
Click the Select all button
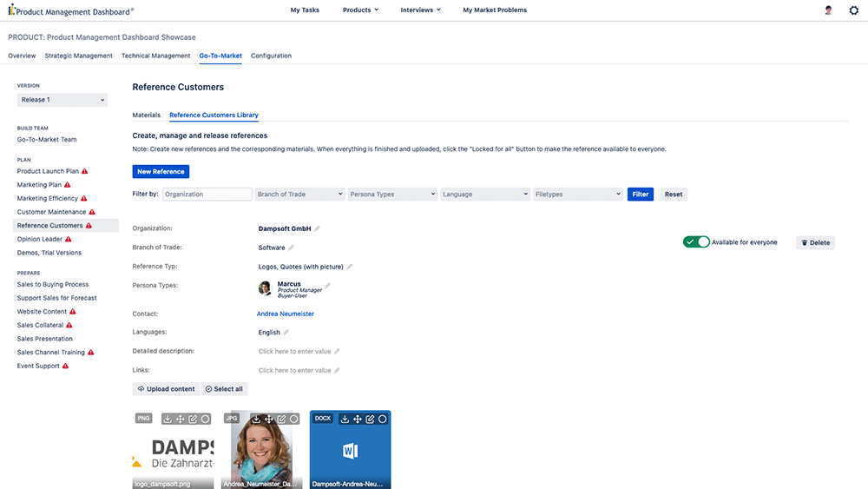coord(224,389)
